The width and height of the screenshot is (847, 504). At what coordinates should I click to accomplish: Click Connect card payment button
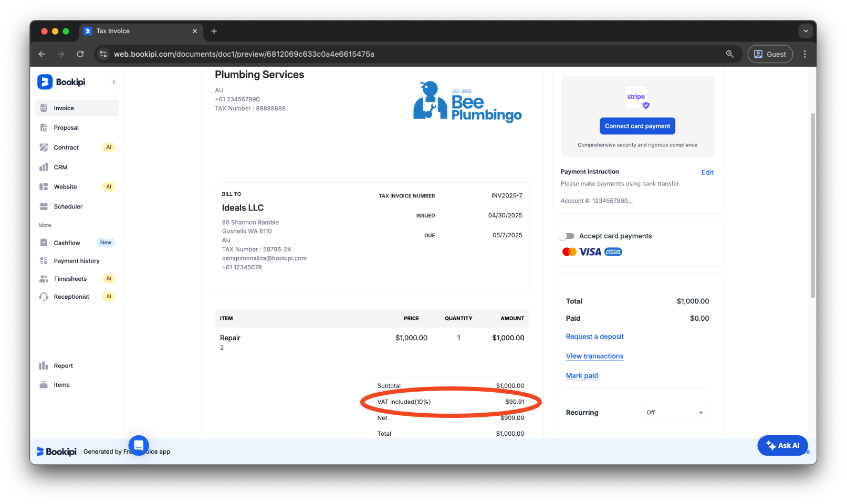coord(637,125)
